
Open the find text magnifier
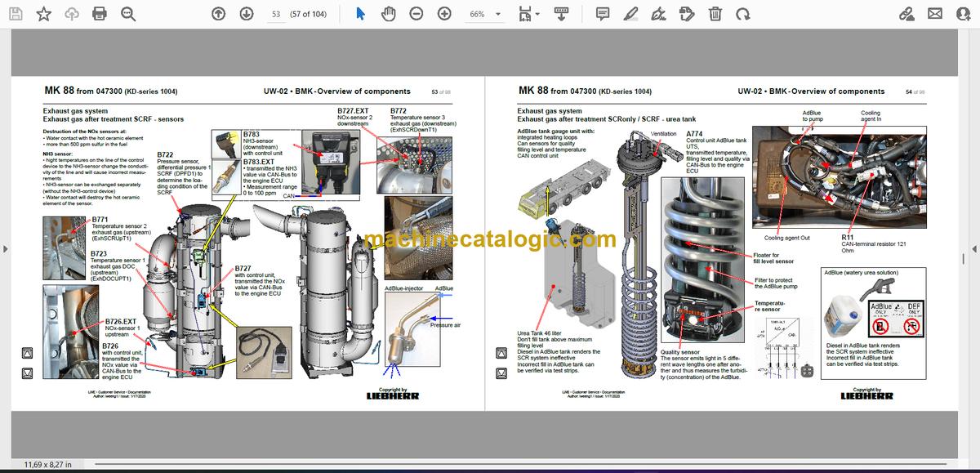pos(128,14)
